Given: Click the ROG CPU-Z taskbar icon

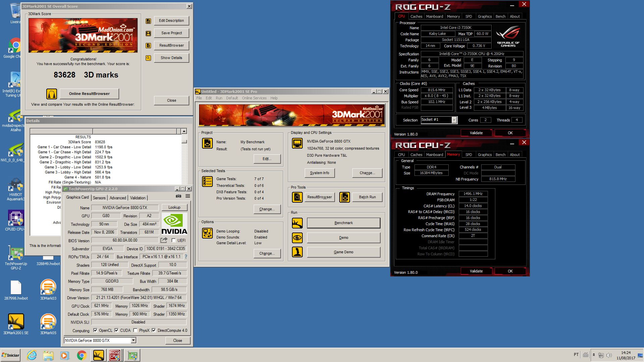Looking at the screenshot, I should 115,355.
